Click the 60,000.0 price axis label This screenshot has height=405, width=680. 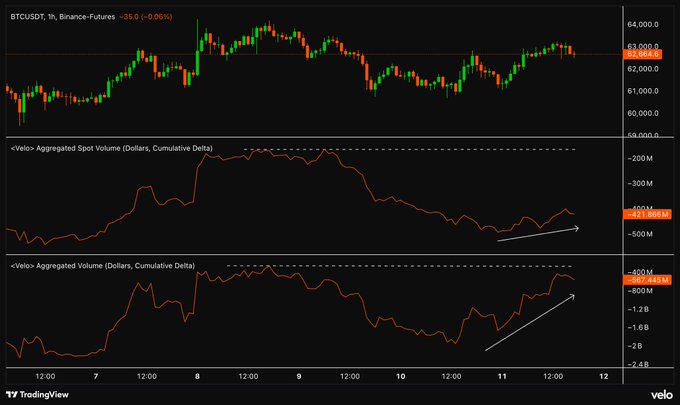point(643,114)
